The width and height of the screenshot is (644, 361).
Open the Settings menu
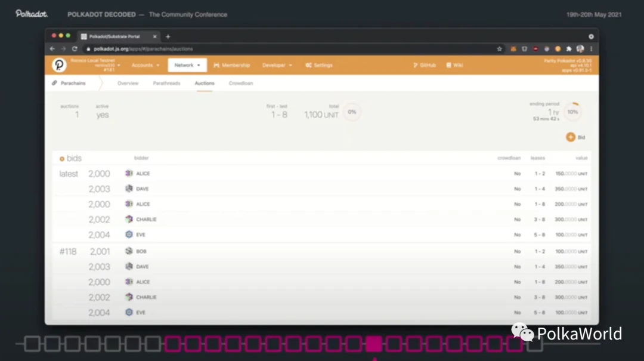319,65
